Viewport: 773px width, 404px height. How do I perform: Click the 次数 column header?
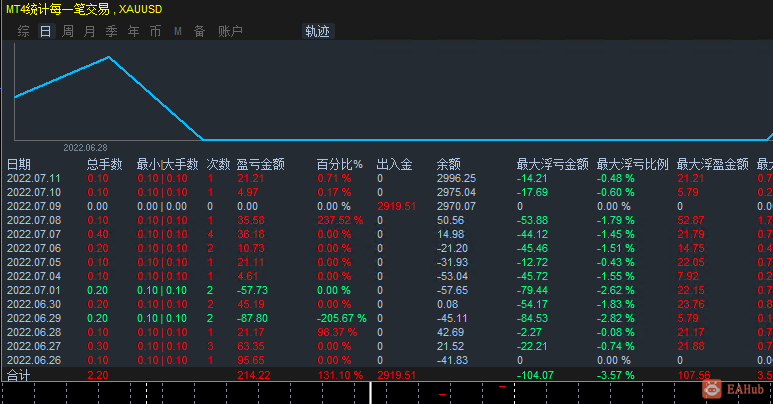pyautogui.click(x=218, y=164)
